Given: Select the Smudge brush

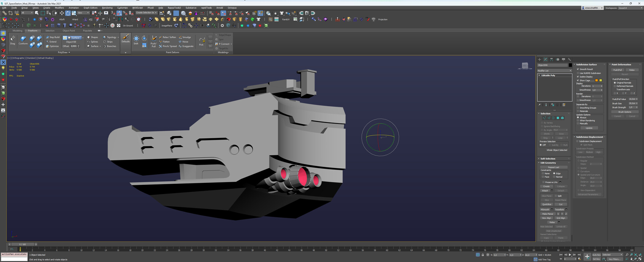Looking at the screenshot, I should 185,37.
